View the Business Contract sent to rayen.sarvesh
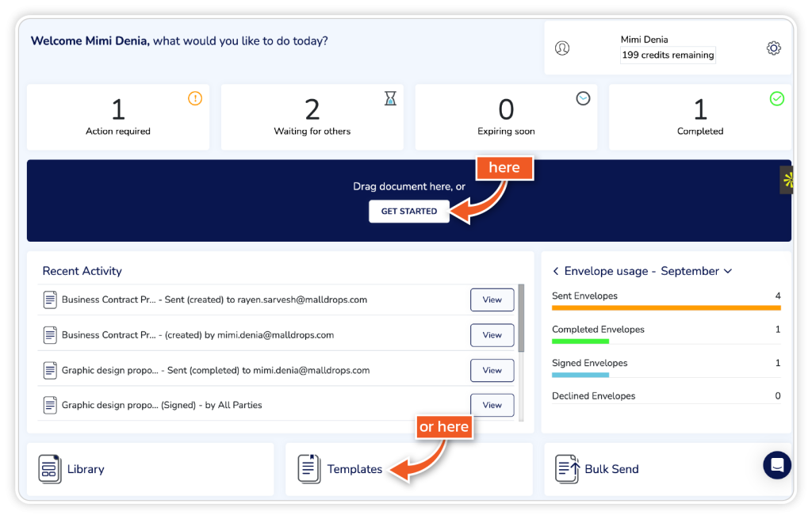The height and width of the screenshot is (519, 812). [x=492, y=300]
